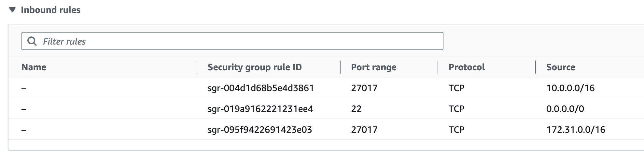The image size is (644, 164).
Task: Click the search magnifier icon
Action: click(32, 41)
